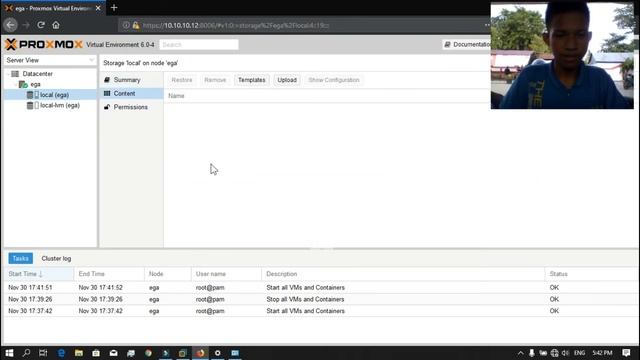Click the microphone icon in system tray

pos(531,353)
